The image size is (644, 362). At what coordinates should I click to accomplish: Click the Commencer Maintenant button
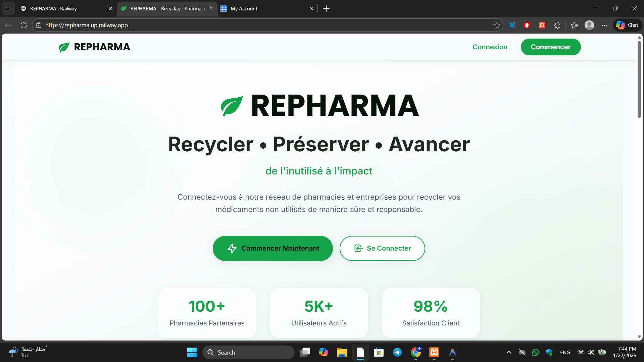pos(273,248)
